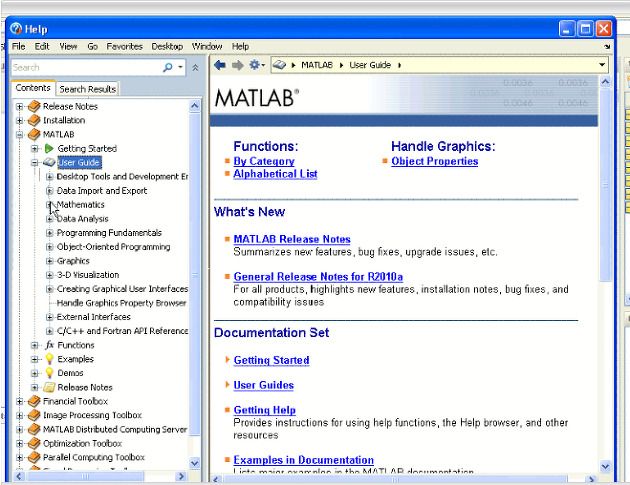
Task: Click the Image Processing Toolbox book icon
Action: 34,415
